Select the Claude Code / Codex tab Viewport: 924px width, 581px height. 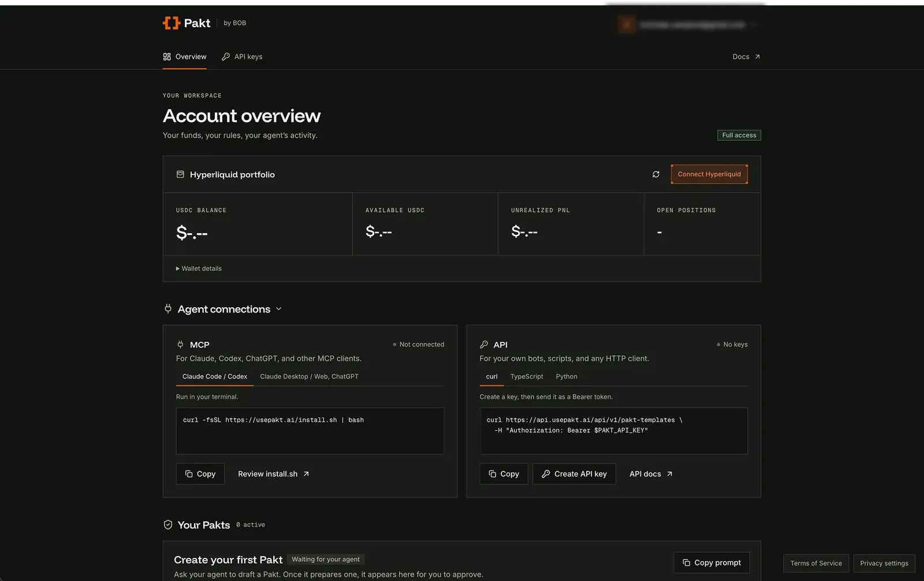coord(215,377)
